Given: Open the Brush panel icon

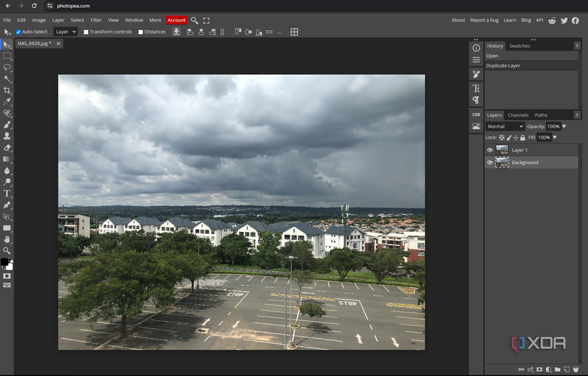Looking at the screenshot, I should pos(476,74).
